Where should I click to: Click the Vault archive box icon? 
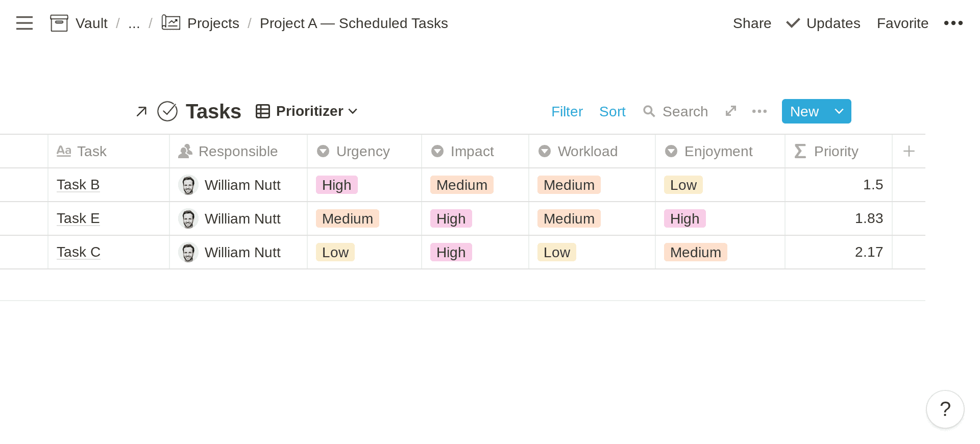point(59,23)
